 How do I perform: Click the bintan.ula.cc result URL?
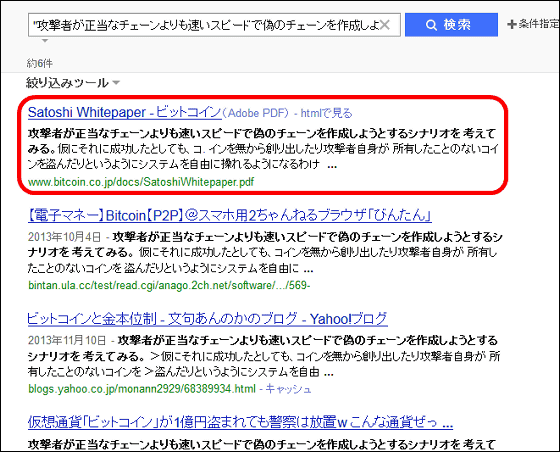pyautogui.click(x=169, y=285)
